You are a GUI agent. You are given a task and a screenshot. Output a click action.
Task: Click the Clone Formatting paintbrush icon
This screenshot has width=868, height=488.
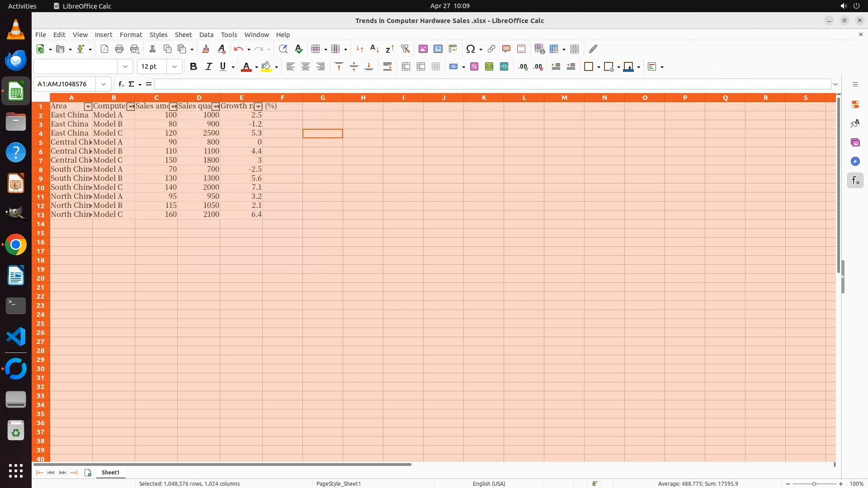click(x=206, y=49)
